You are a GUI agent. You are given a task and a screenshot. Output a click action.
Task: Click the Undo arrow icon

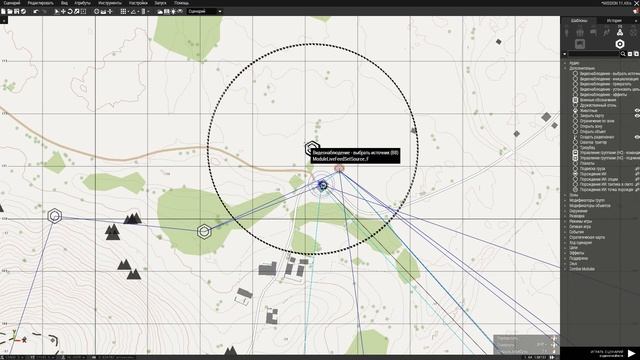pyautogui.click(x=36, y=11)
